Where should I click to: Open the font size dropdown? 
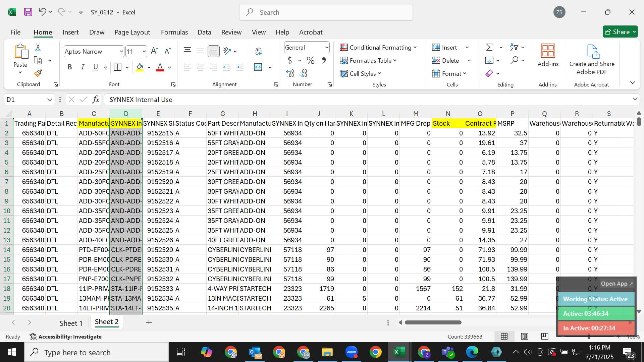point(144,51)
